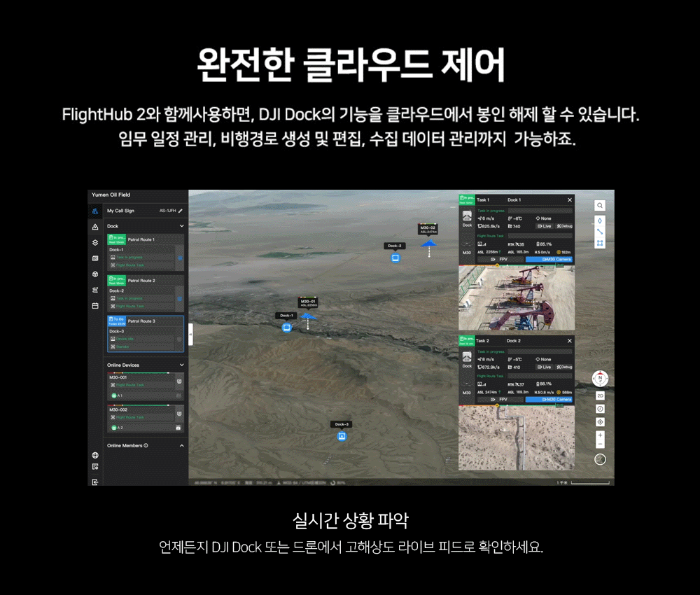
Task: Select the M30-01 drone on map
Action: point(307,316)
